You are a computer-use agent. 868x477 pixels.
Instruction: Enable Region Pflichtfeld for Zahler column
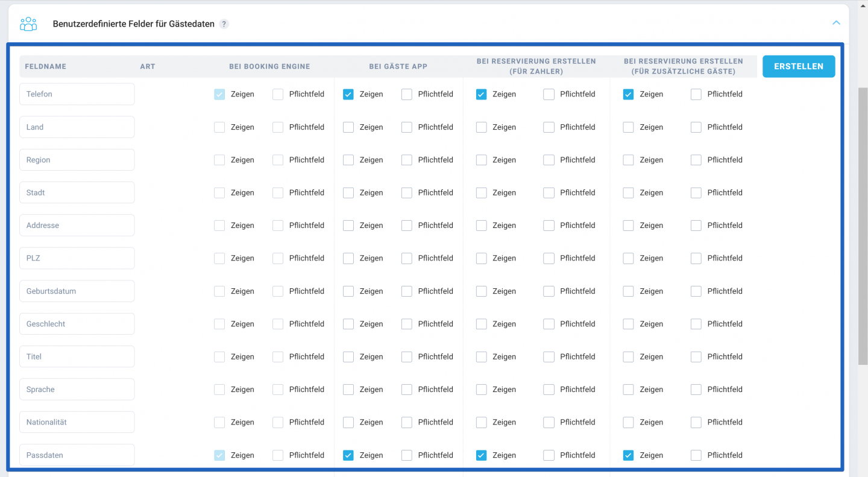pyautogui.click(x=549, y=160)
